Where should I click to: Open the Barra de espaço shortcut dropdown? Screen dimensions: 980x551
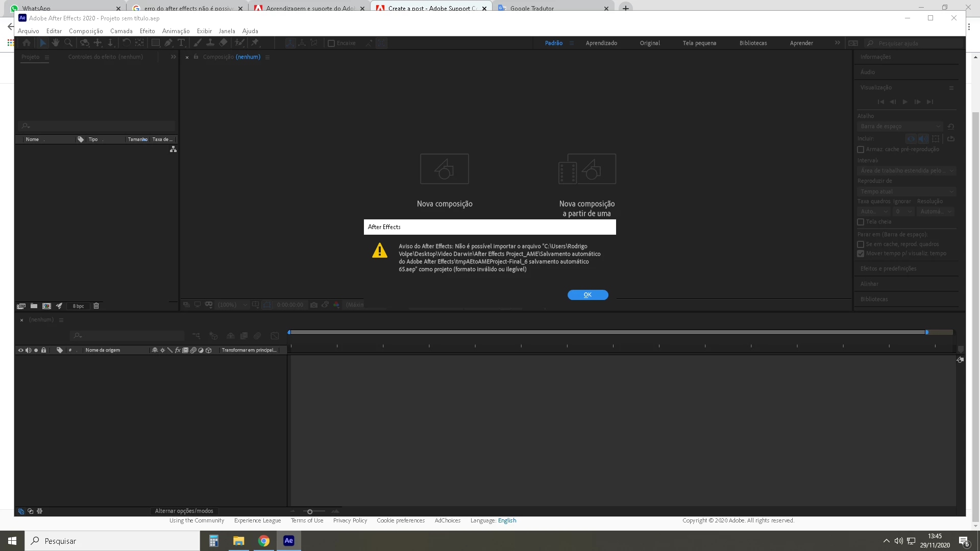tap(900, 127)
